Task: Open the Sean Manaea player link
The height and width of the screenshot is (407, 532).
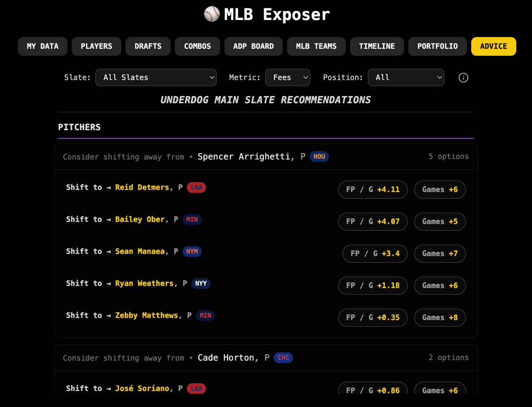Action: [x=140, y=251]
